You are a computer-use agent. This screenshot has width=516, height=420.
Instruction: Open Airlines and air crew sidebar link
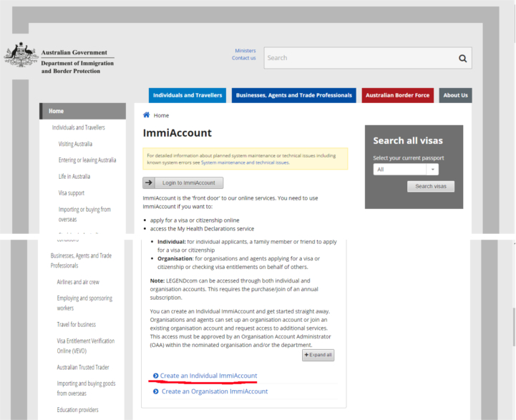point(78,282)
